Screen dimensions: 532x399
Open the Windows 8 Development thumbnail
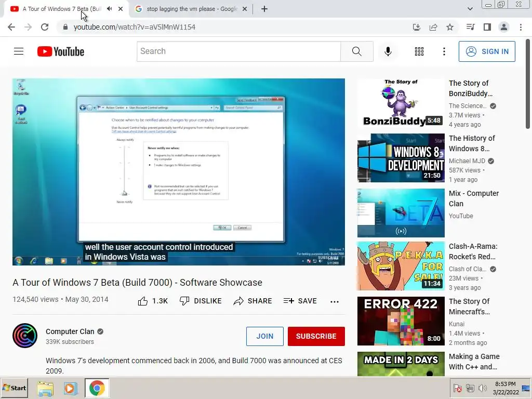pyautogui.click(x=401, y=158)
